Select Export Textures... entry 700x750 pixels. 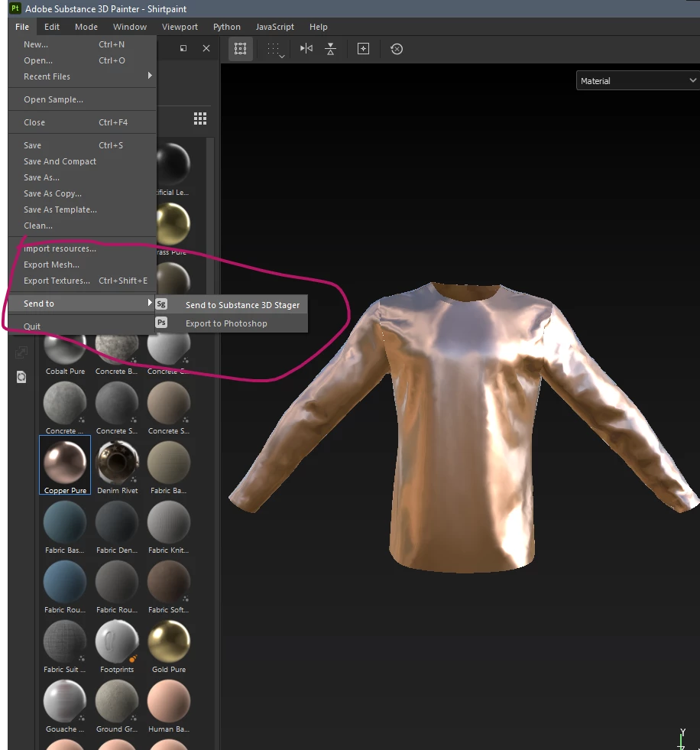(83, 281)
